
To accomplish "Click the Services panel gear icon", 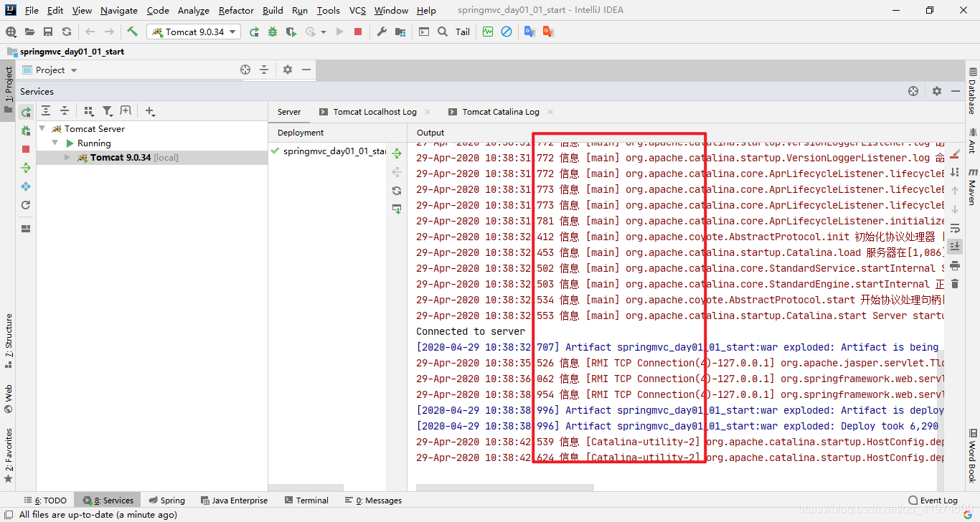I will pyautogui.click(x=936, y=91).
